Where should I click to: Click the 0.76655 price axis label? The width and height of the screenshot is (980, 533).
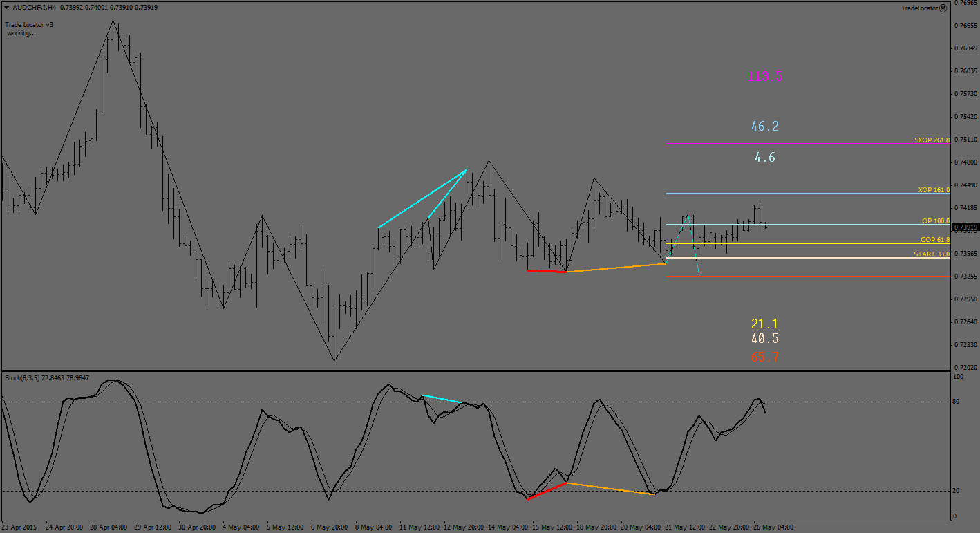point(965,26)
